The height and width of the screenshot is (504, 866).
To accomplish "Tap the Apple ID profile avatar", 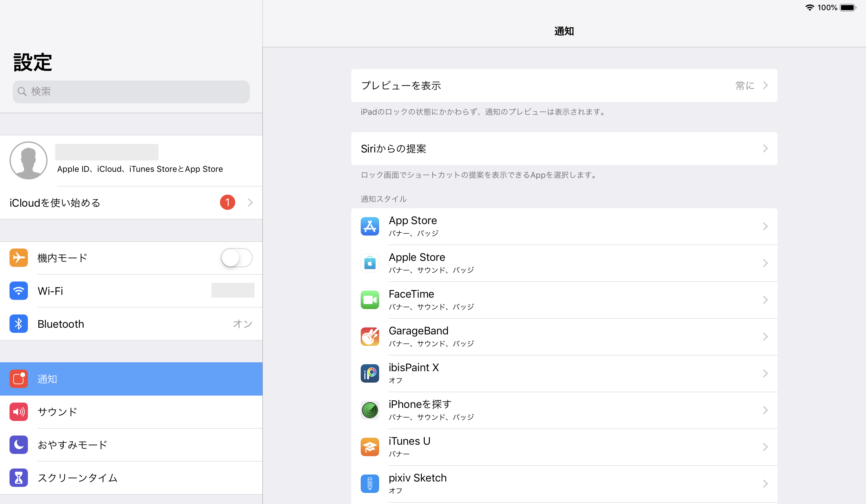I will click(29, 160).
